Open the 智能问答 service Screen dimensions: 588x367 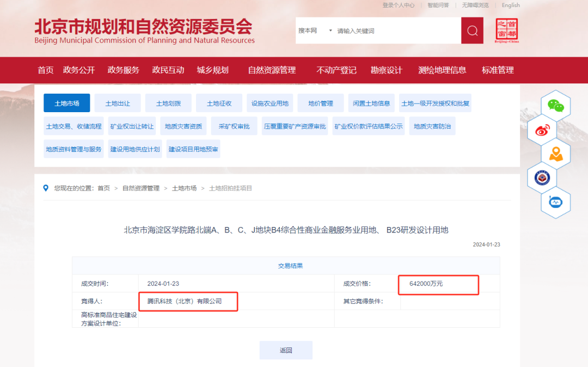click(x=438, y=5)
